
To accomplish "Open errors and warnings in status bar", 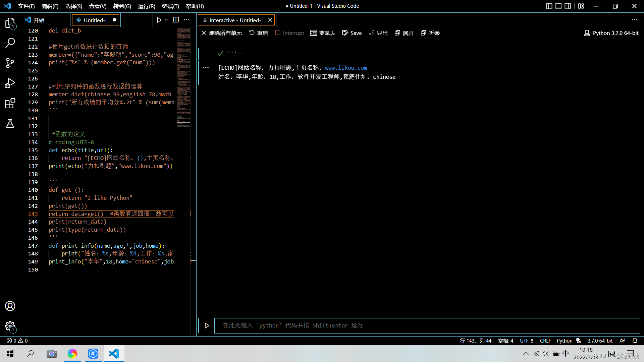I will (x=17, y=341).
